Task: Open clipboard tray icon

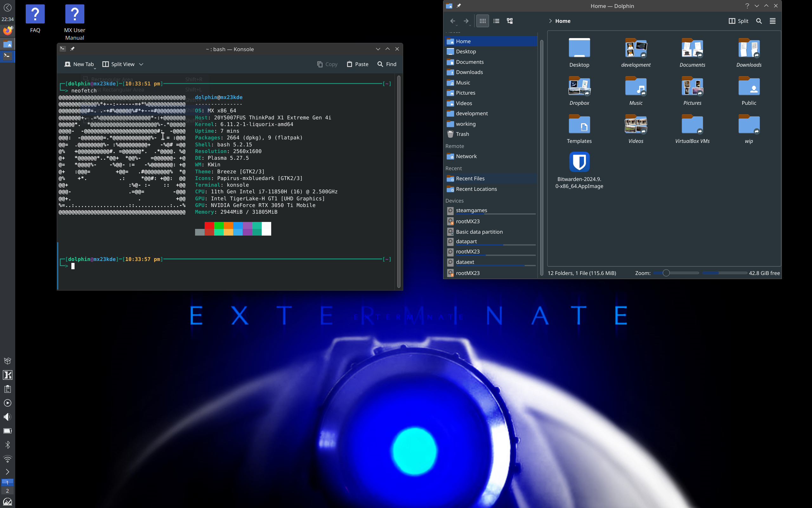Action: point(7,389)
